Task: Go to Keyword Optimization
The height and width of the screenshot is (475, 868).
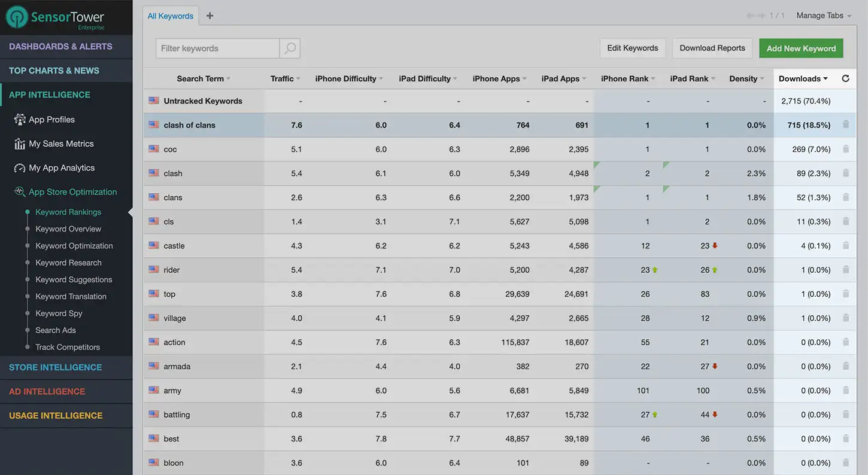Action: [x=74, y=246]
